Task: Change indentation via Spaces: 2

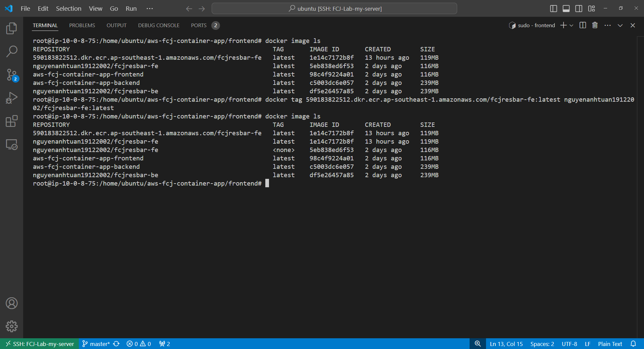Action: coord(542,344)
